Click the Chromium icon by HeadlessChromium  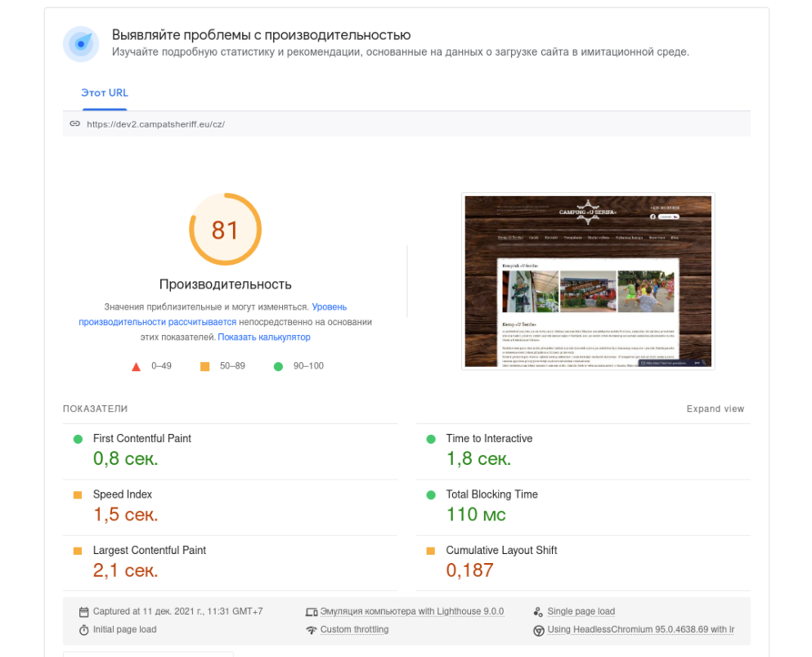coord(538,630)
